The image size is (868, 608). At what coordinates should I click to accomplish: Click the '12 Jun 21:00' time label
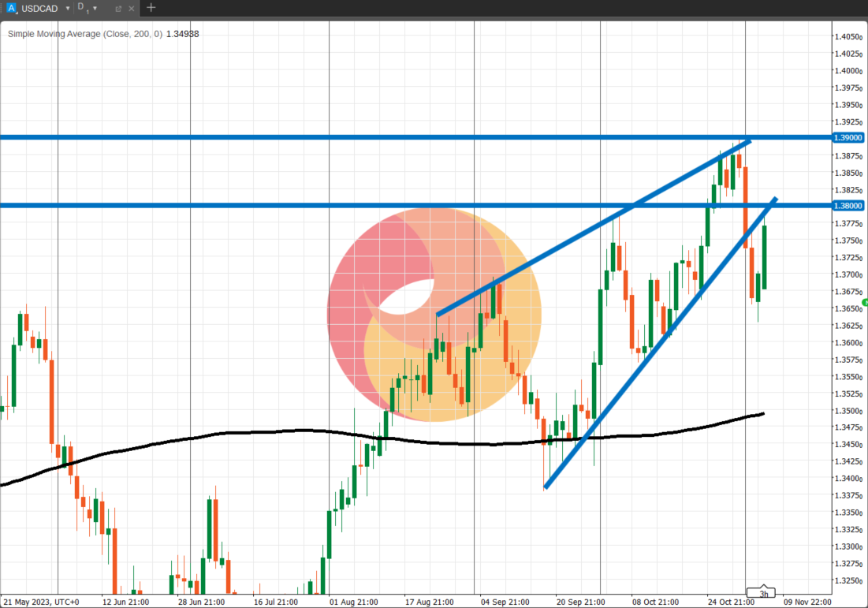coord(125,602)
